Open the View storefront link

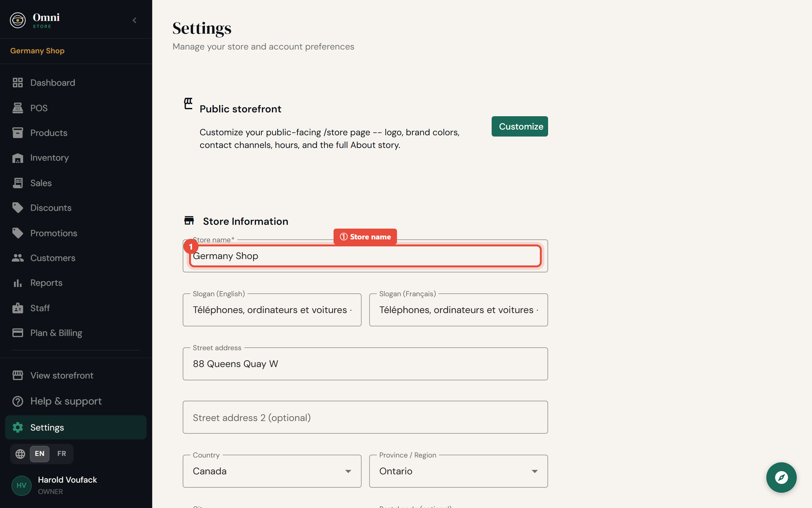[76, 375]
